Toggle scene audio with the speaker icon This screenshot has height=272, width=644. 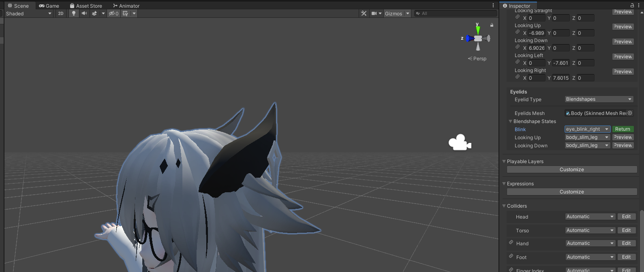[84, 13]
